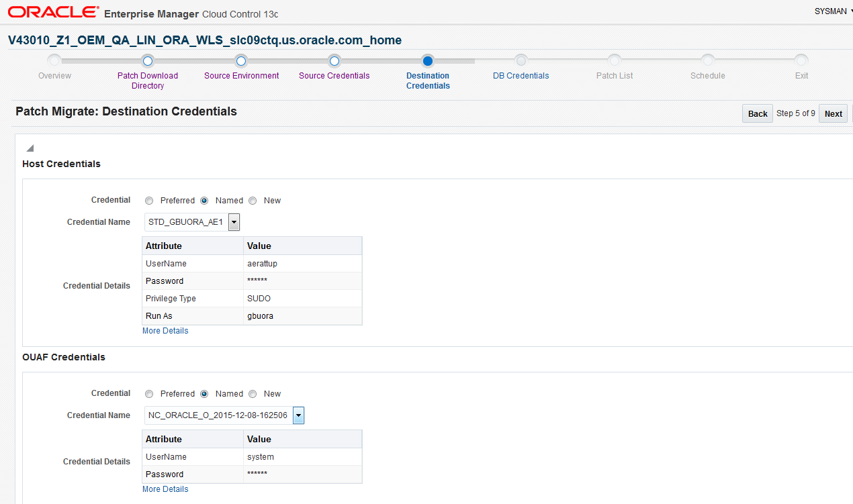Click the gbuora Run As value
853x504 pixels.
260,316
